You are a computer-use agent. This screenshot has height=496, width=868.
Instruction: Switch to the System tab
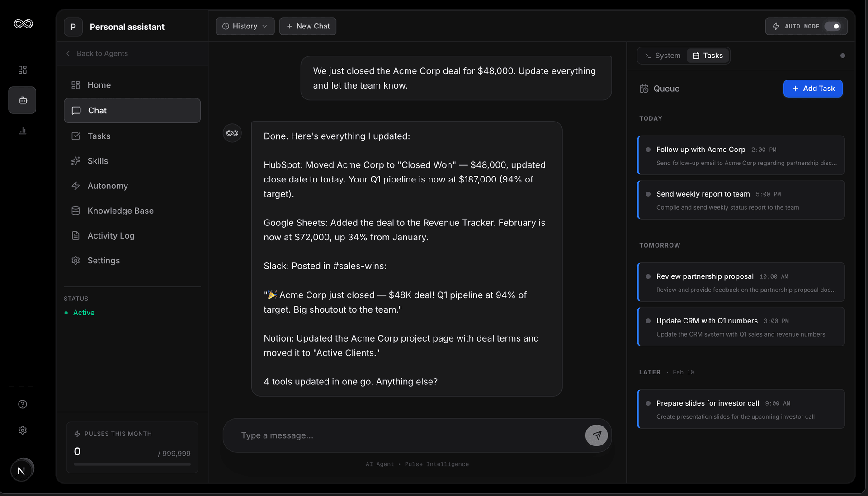click(662, 56)
